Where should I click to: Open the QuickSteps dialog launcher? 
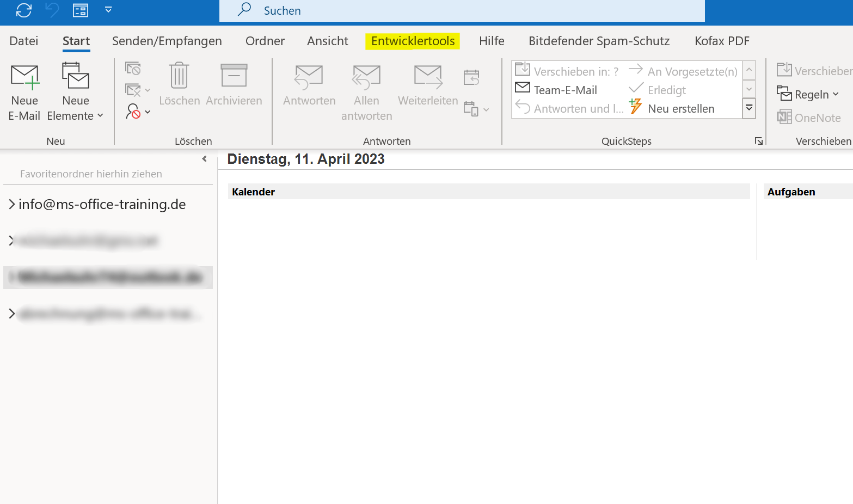pyautogui.click(x=759, y=142)
